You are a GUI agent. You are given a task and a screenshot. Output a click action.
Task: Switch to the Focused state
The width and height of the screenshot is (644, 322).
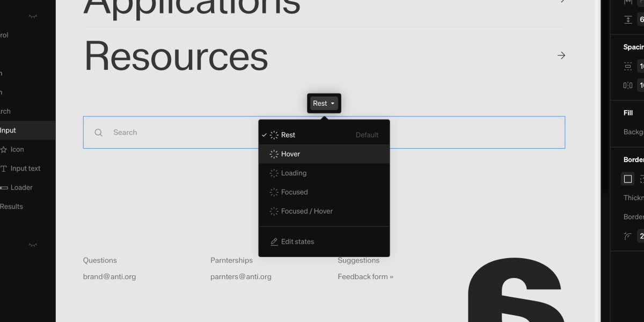coord(324,192)
